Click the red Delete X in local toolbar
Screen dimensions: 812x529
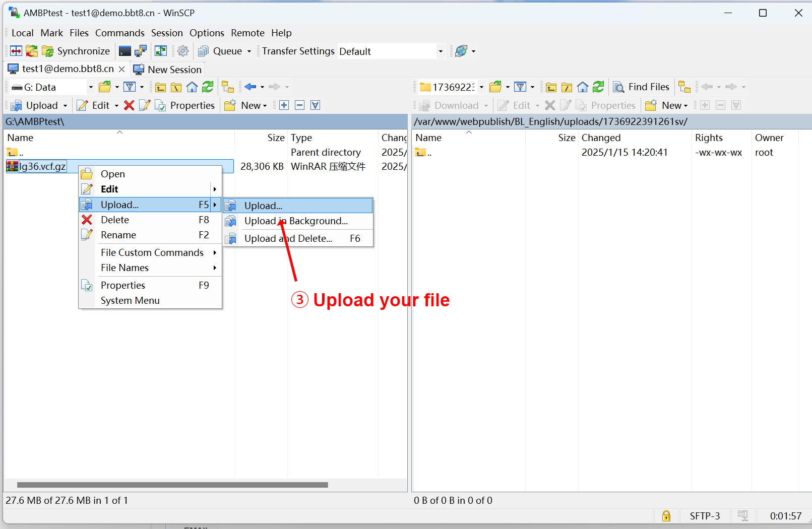pos(129,105)
